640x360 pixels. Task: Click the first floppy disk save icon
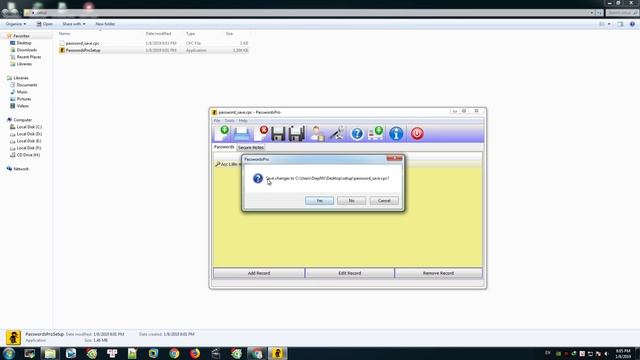tap(278, 134)
